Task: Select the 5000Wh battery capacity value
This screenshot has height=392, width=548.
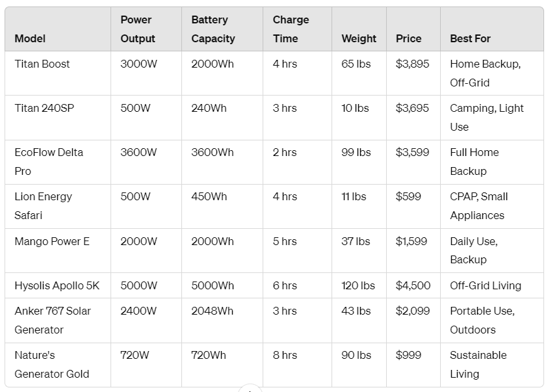Action: click(212, 285)
